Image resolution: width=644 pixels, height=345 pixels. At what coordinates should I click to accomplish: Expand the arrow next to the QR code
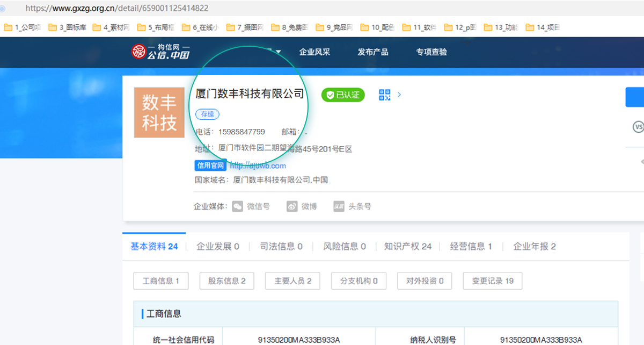[x=399, y=95]
